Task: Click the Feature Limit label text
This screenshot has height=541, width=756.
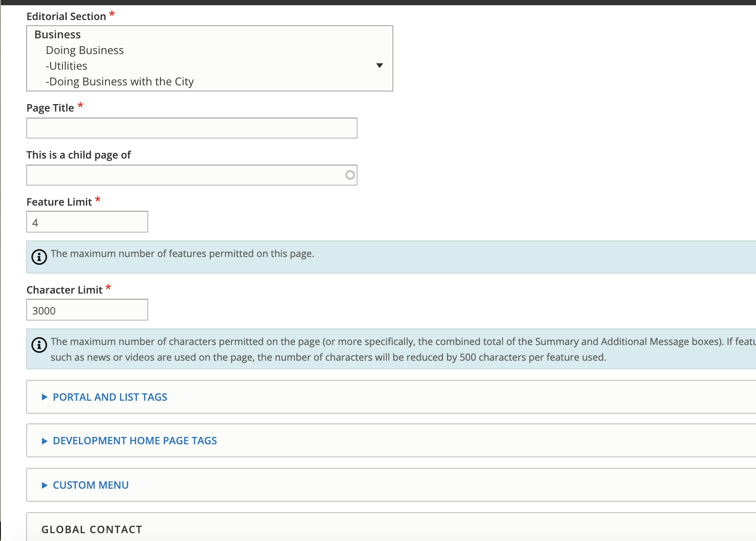Action: click(x=60, y=201)
